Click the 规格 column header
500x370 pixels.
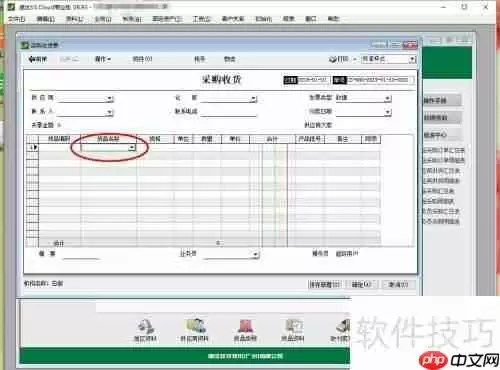[x=155, y=139]
